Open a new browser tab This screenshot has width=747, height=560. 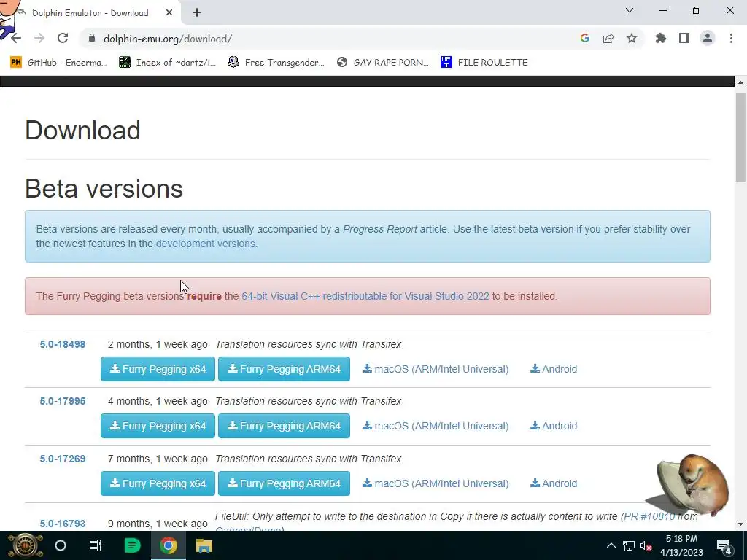pyautogui.click(x=197, y=13)
